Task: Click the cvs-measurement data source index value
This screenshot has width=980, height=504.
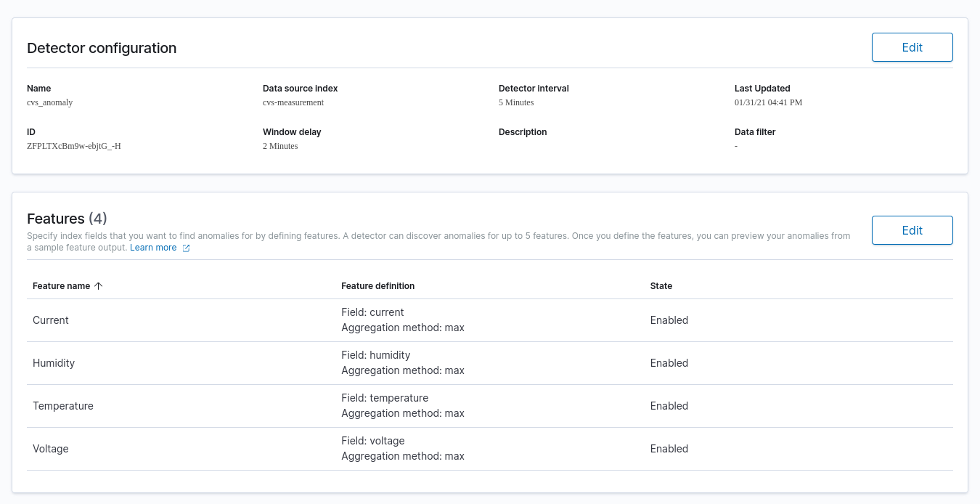Action: click(293, 102)
